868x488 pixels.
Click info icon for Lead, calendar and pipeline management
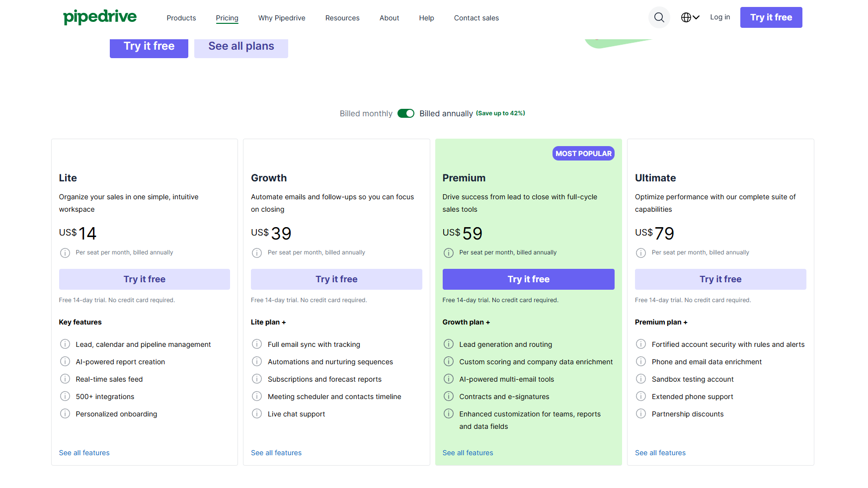tap(65, 344)
